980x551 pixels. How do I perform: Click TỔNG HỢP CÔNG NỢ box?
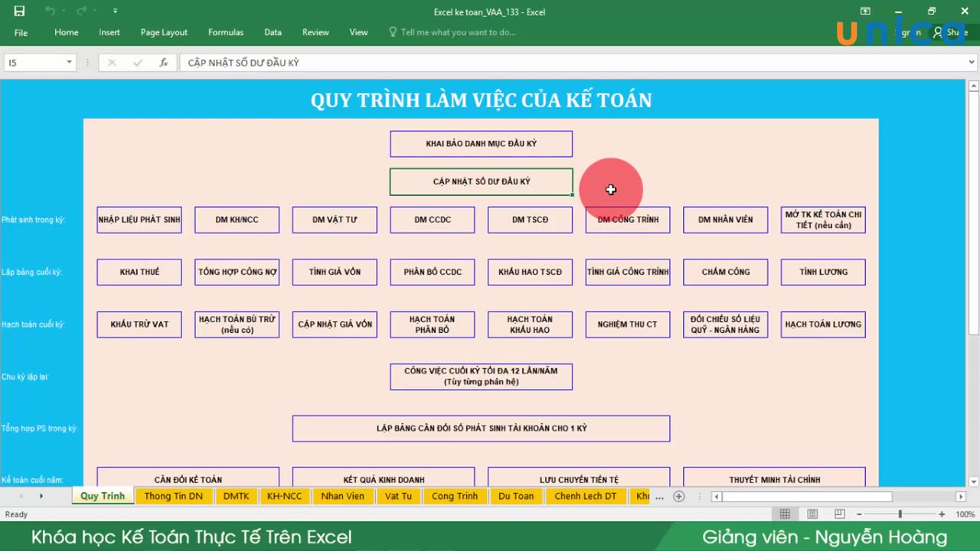pyautogui.click(x=237, y=272)
